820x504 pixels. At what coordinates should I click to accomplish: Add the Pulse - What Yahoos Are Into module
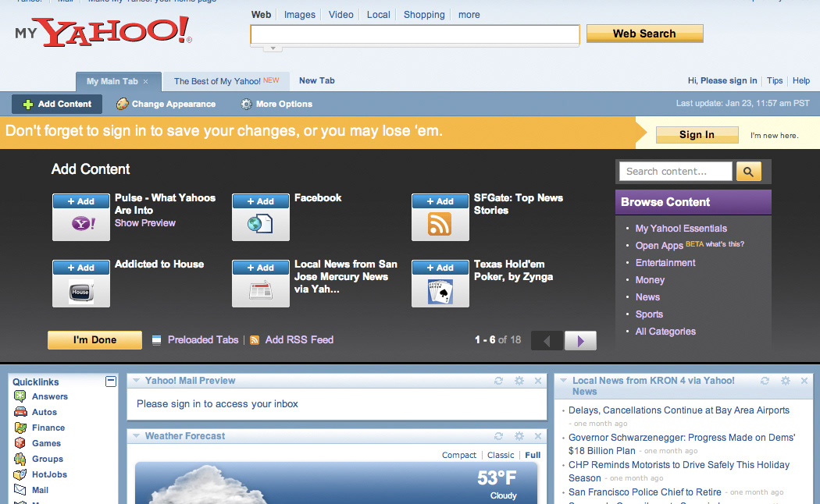[81, 201]
